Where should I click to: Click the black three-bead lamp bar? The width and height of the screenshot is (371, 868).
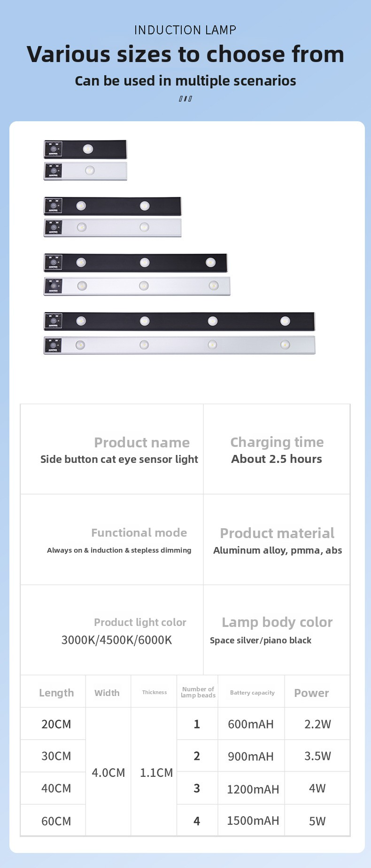[x=136, y=263]
